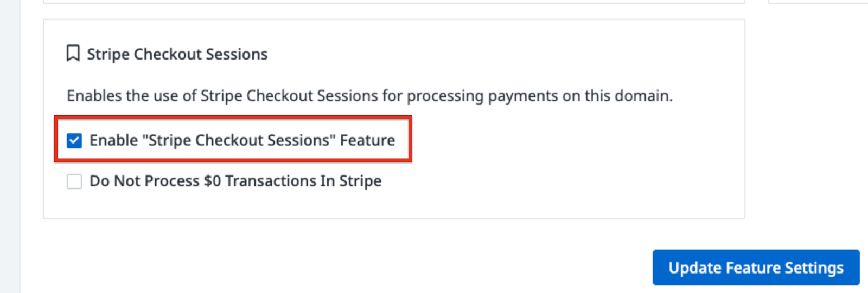Tick the Do Not Process $0 Transactions checkbox
The image size is (868, 293).
tap(74, 181)
